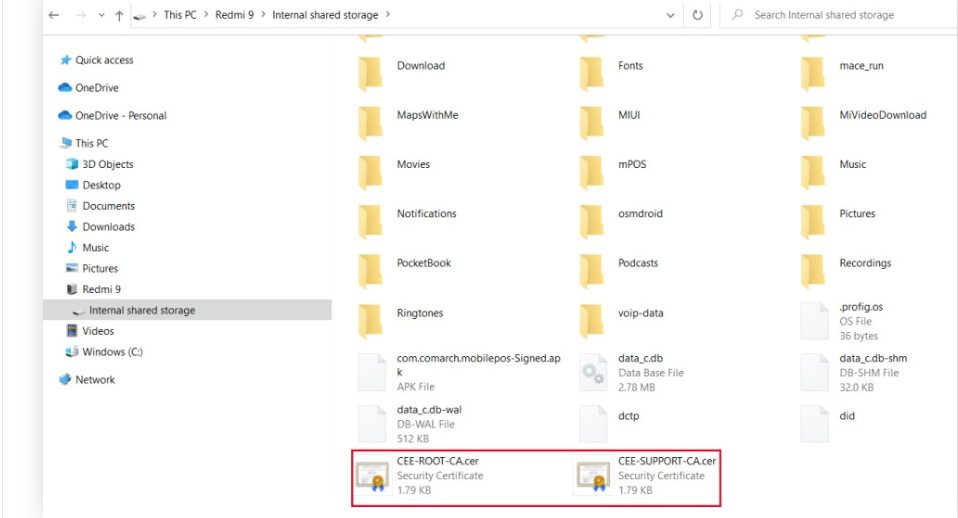Open chevron after This PC breadcrumb
The image size is (958, 518).
[x=206, y=15]
